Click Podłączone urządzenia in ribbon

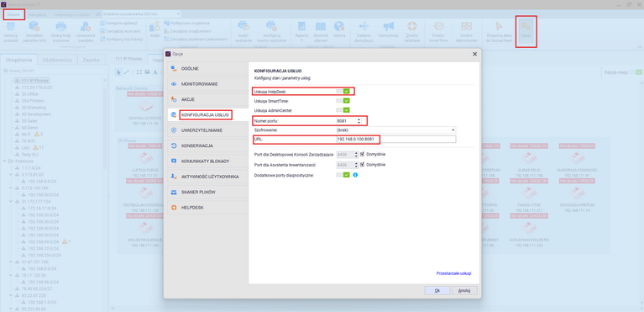[x=187, y=24]
